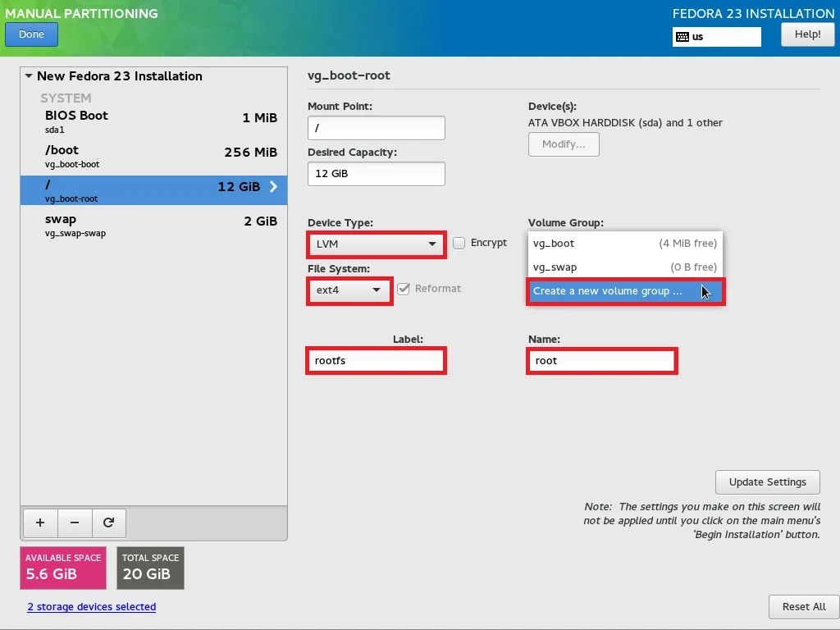Screen dimensions: 840x630
Task: Toggle the Reformat checkbox
Action: (x=404, y=289)
